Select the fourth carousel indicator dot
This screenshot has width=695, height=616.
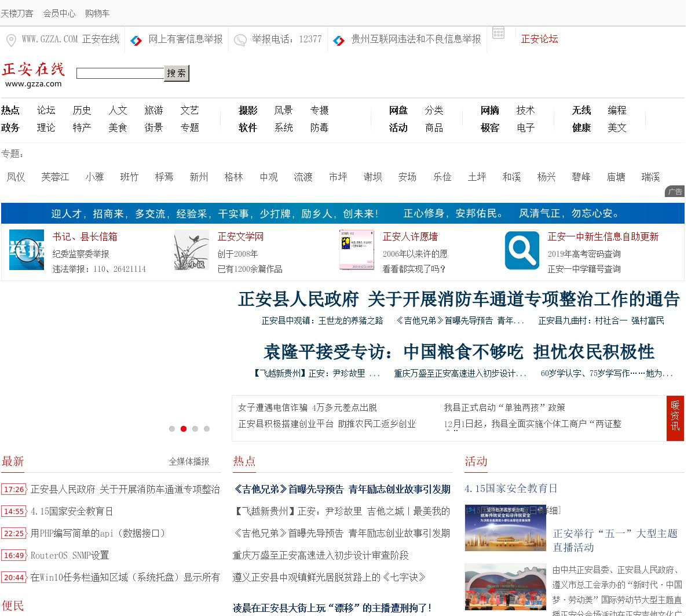coord(207,429)
